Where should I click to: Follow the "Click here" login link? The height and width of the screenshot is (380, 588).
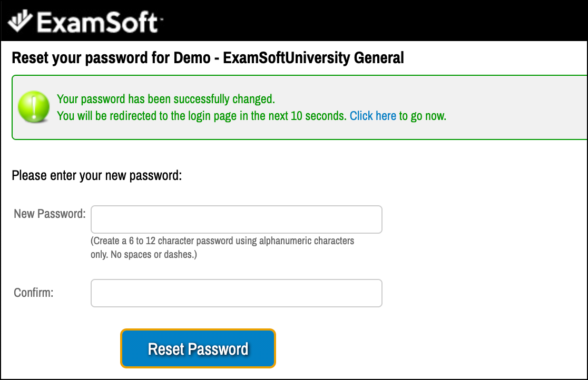(373, 116)
